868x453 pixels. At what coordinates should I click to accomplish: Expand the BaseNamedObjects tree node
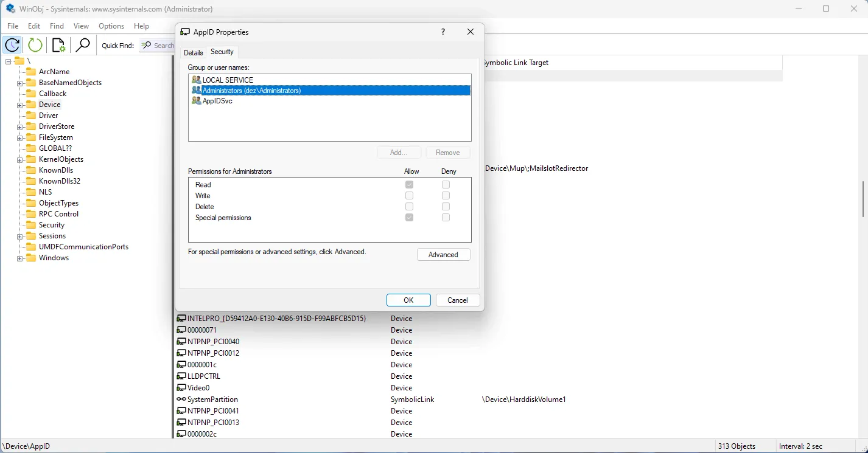(19, 83)
